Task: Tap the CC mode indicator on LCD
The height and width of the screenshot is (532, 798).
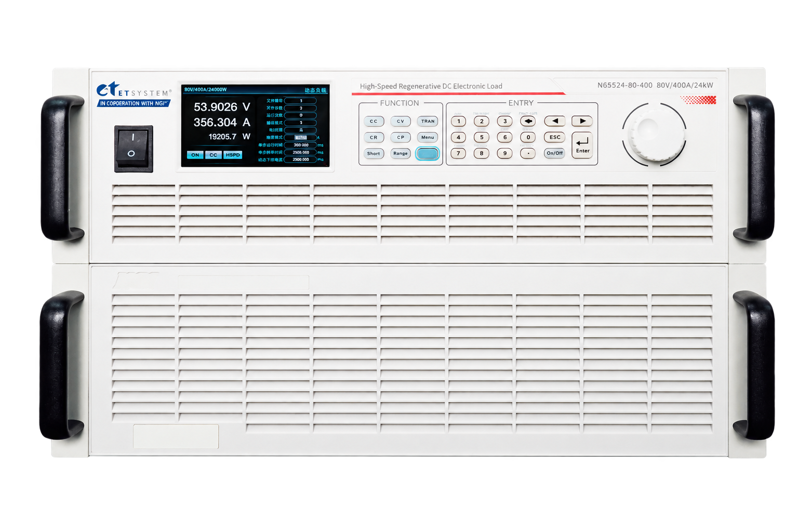Action: [x=214, y=155]
